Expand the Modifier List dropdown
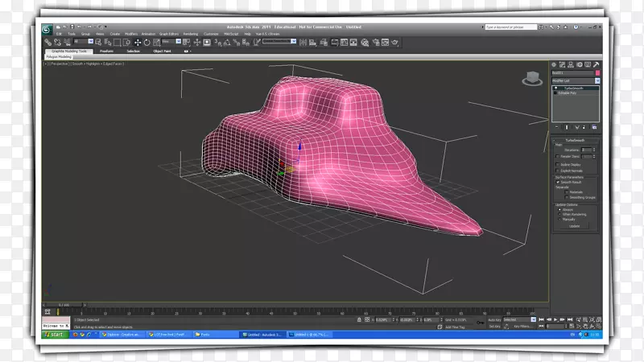 tap(597, 80)
